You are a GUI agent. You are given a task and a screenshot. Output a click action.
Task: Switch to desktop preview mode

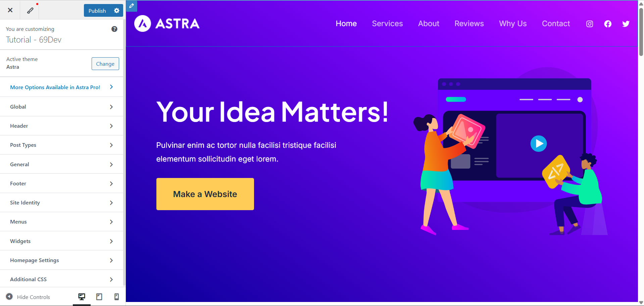point(82,297)
